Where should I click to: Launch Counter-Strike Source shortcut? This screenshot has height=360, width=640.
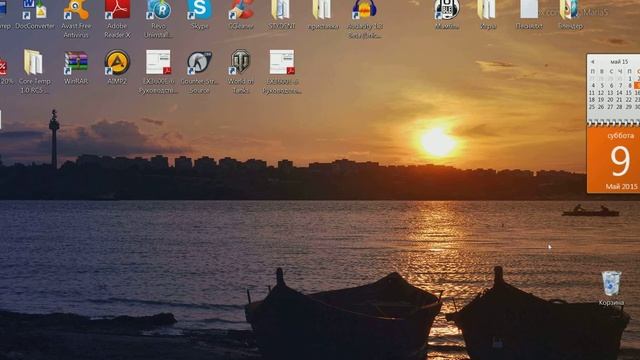coord(199,72)
